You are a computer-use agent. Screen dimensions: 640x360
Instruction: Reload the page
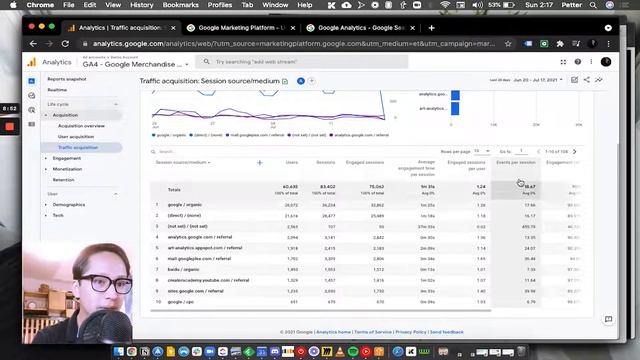[65, 44]
